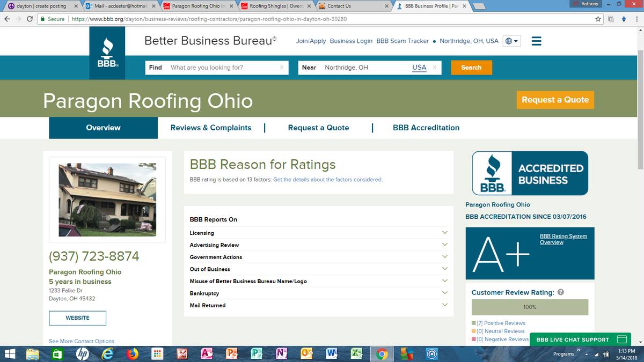Open Publisher from the taskbar
The height and width of the screenshot is (362, 644).
point(257,354)
